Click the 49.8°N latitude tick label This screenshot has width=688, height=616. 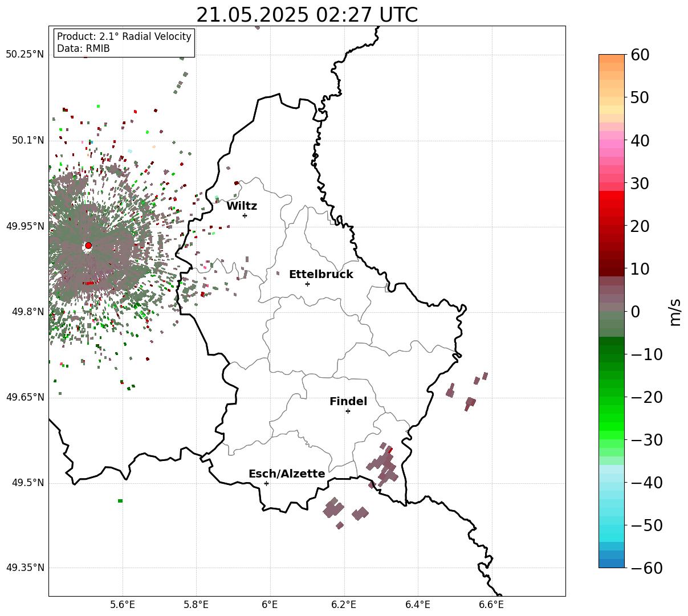[27, 312]
